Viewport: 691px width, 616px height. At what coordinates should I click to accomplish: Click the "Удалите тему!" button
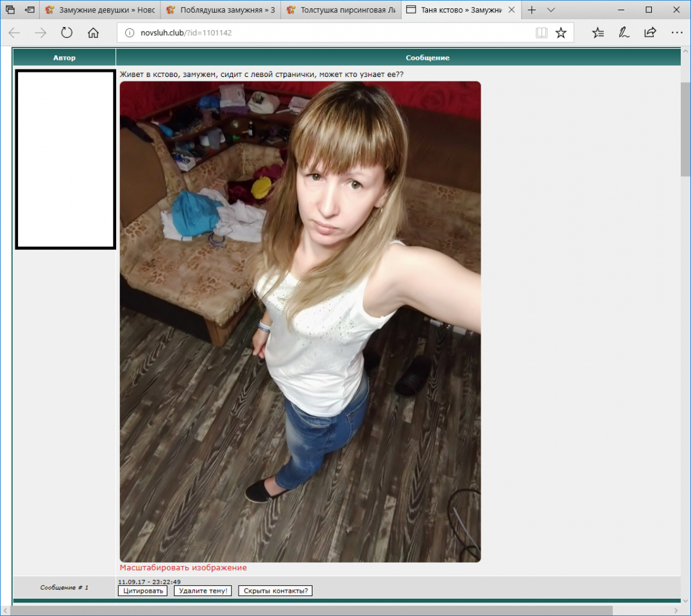(203, 591)
